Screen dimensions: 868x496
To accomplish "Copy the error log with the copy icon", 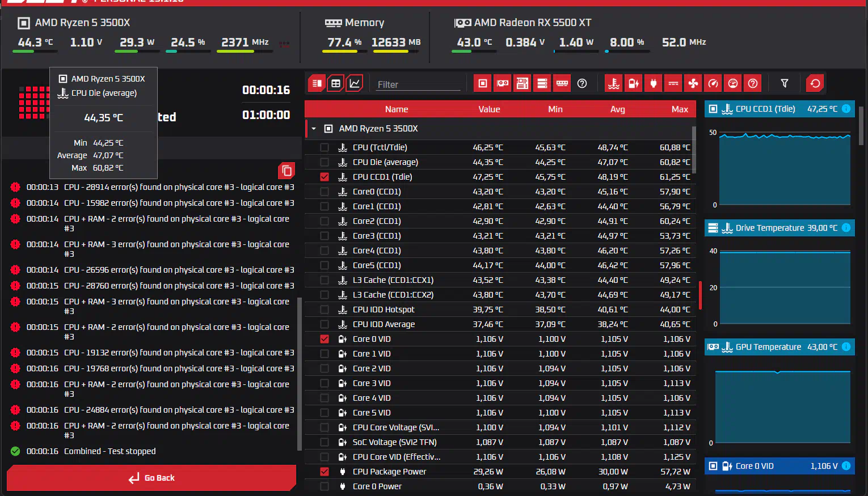I will (287, 171).
